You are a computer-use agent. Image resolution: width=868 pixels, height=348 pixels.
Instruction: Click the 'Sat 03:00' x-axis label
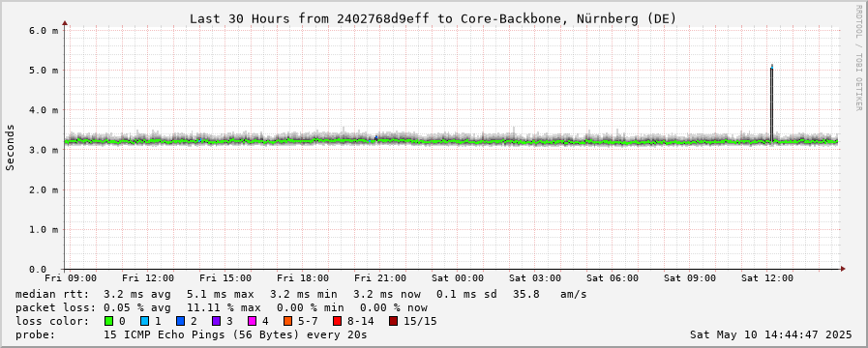[535, 277]
